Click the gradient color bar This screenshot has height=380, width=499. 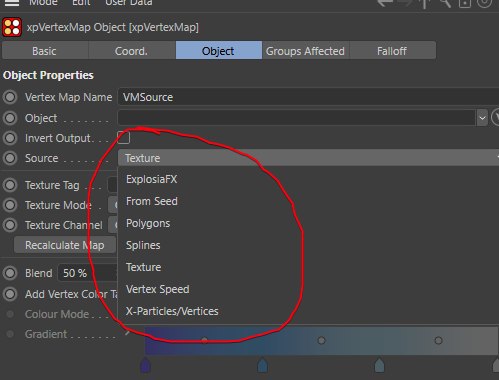point(321,341)
